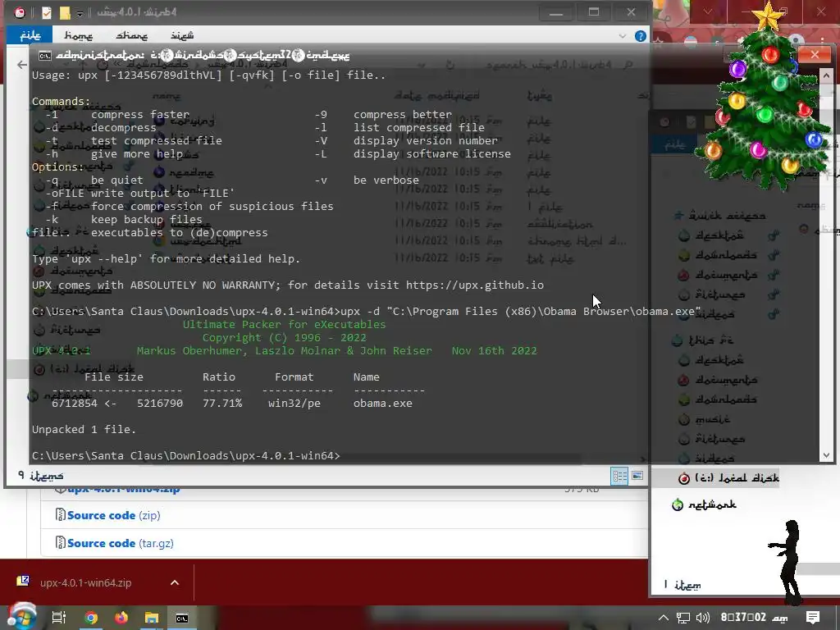Viewport: 840px width, 630px height.
Task: Open downloaded upx-4.0.1-win64.zip in download bar
Action: tap(85, 582)
